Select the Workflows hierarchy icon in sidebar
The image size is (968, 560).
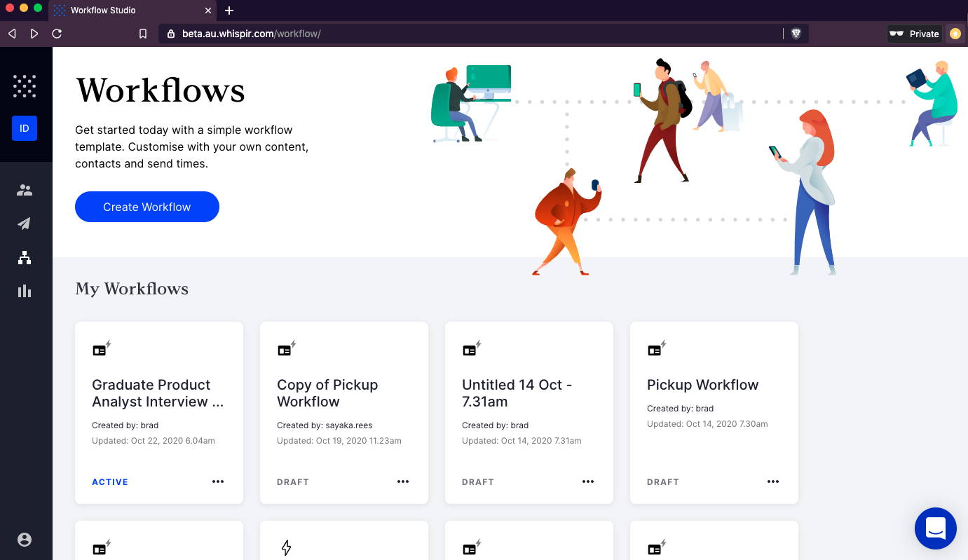click(25, 257)
